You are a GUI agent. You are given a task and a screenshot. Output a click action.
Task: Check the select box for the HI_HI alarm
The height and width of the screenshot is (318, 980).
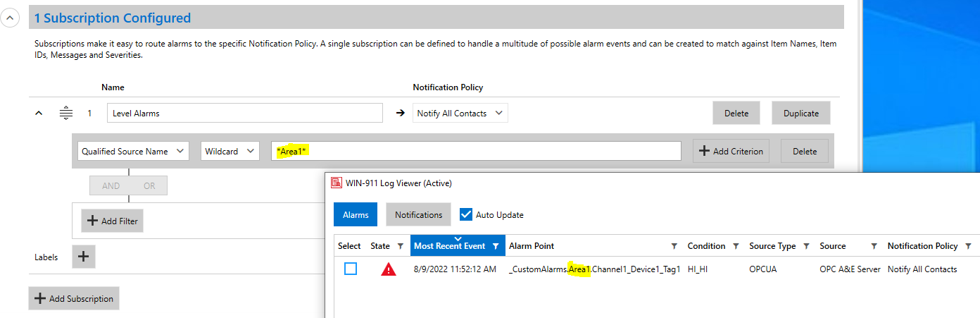point(351,269)
